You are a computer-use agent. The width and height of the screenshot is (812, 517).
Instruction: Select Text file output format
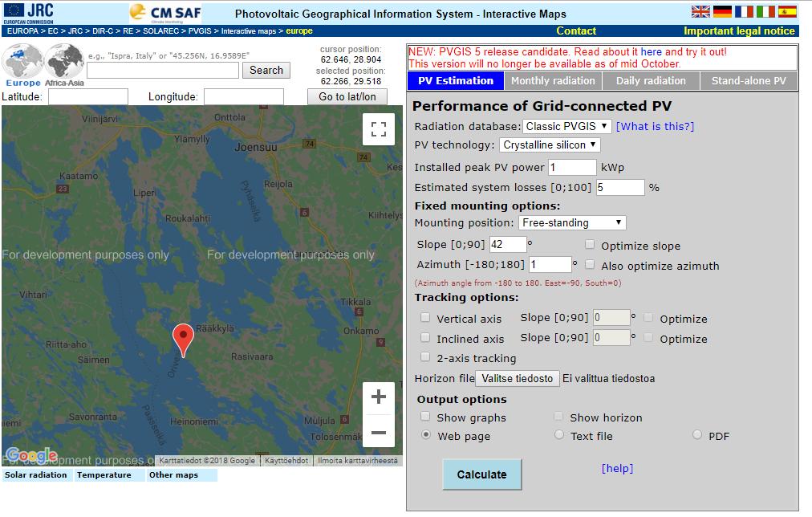point(558,435)
